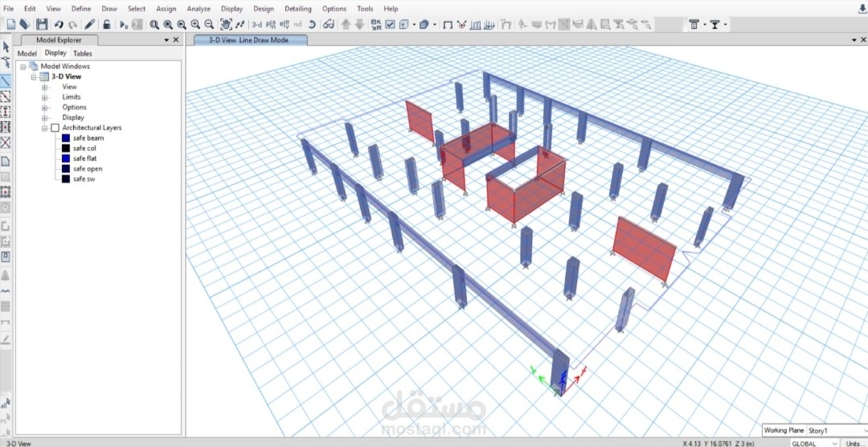Open the Working Plane Story1 dropdown

[x=838, y=430]
